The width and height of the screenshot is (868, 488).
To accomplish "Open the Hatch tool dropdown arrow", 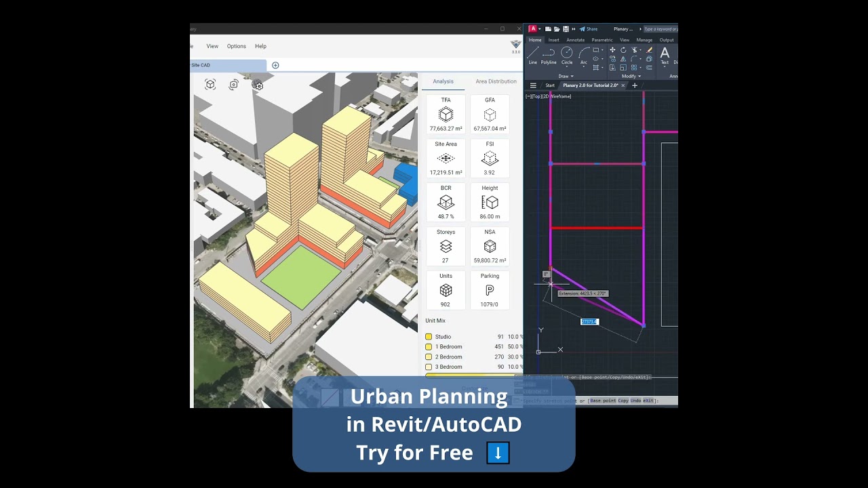I will coord(602,68).
